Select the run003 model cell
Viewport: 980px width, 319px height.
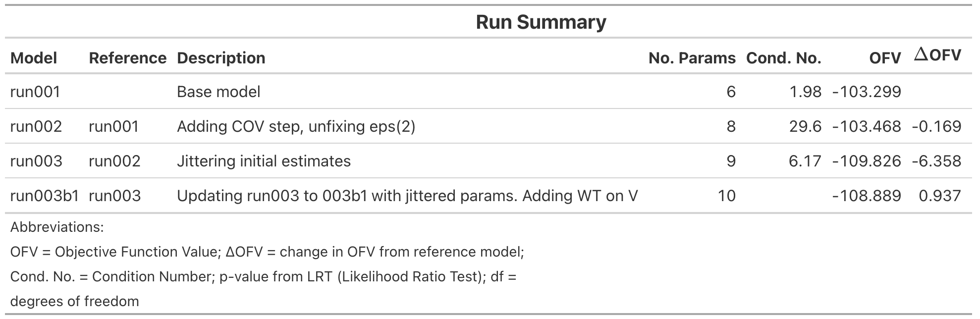coord(36,161)
